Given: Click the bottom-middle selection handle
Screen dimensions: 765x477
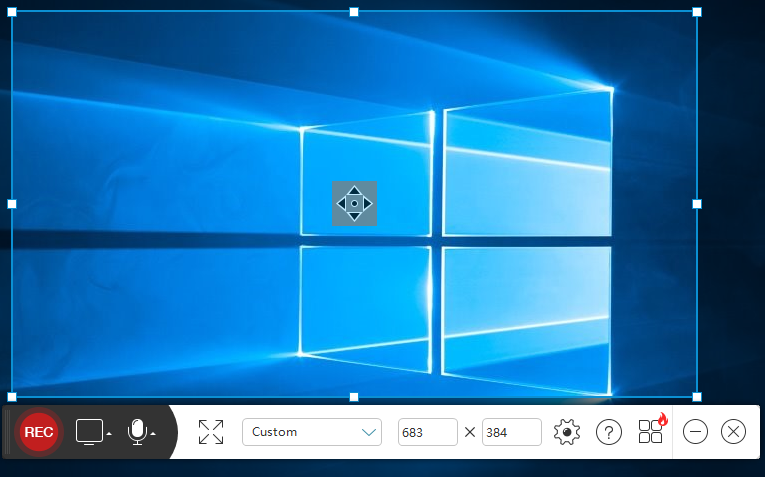Looking at the screenshot, I should click(x=354, y=397).
